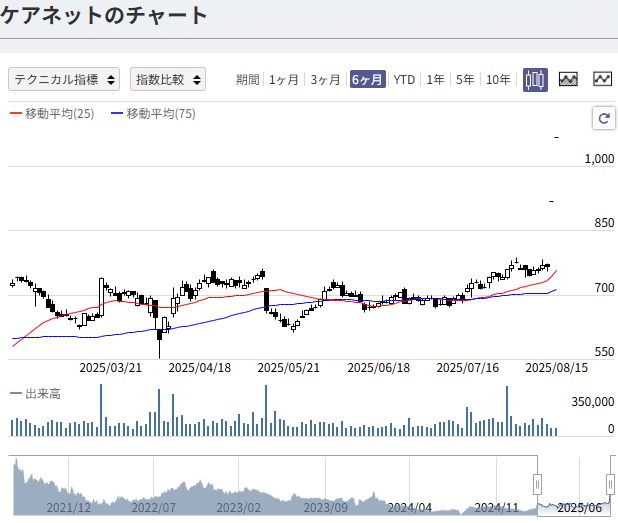Select the 3ヶ月 period
618x523 pixels.
pyautogui.click(x=325, y=80)
